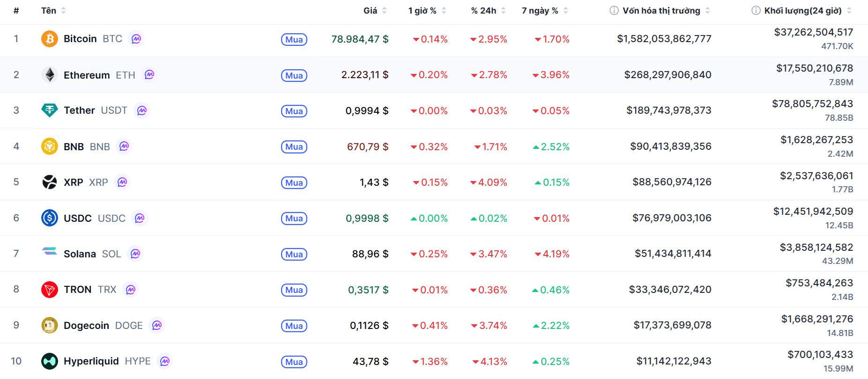Open the purple chart icon beside Dogecoin DOGE
Screen dimensions: 868x379
pyautogui.click(x=157, y=325)
